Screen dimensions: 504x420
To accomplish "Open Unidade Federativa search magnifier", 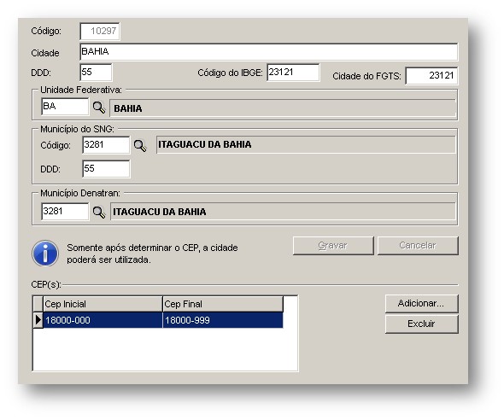I will tap(99, 108).
